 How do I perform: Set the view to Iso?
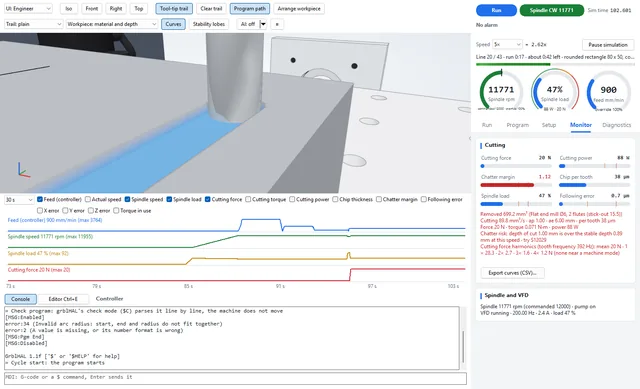[x=69, y=9]
